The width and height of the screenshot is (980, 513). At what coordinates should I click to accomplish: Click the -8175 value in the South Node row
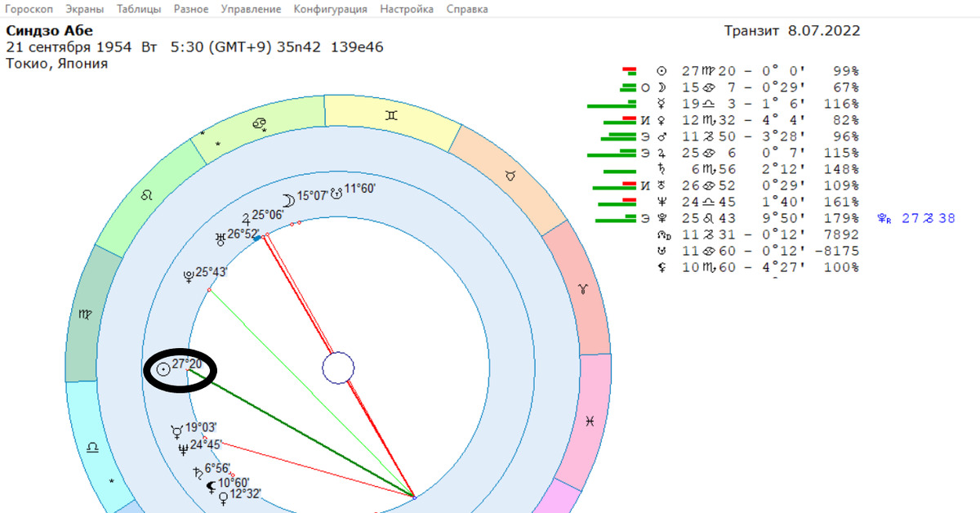839,251
